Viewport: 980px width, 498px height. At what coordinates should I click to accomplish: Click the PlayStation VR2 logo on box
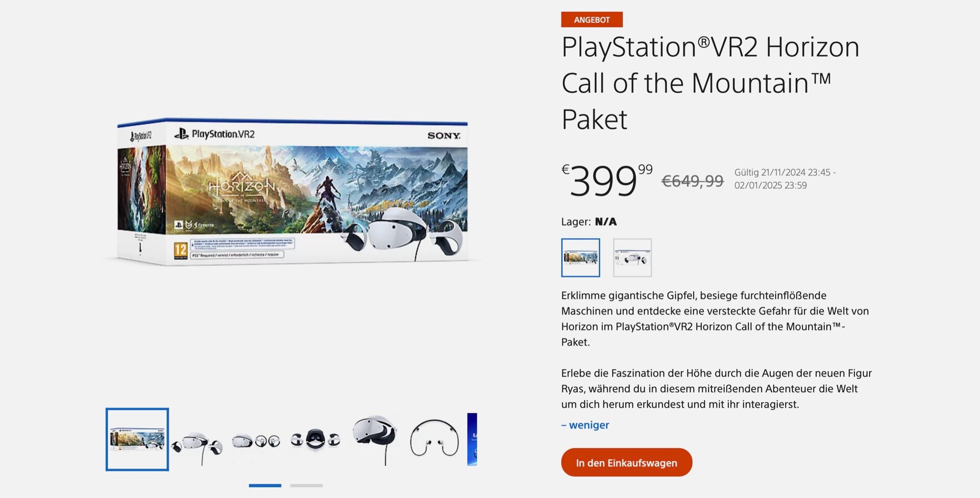[214, 134]
